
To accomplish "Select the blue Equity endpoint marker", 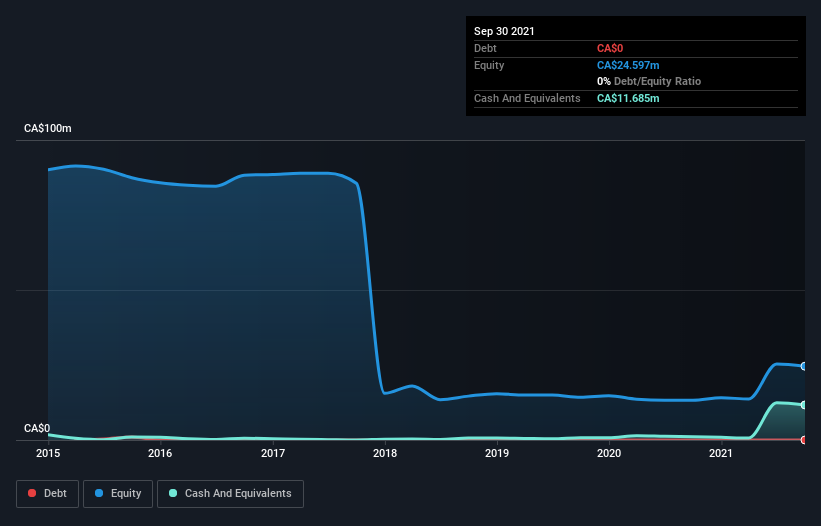I will coord(804,366).
